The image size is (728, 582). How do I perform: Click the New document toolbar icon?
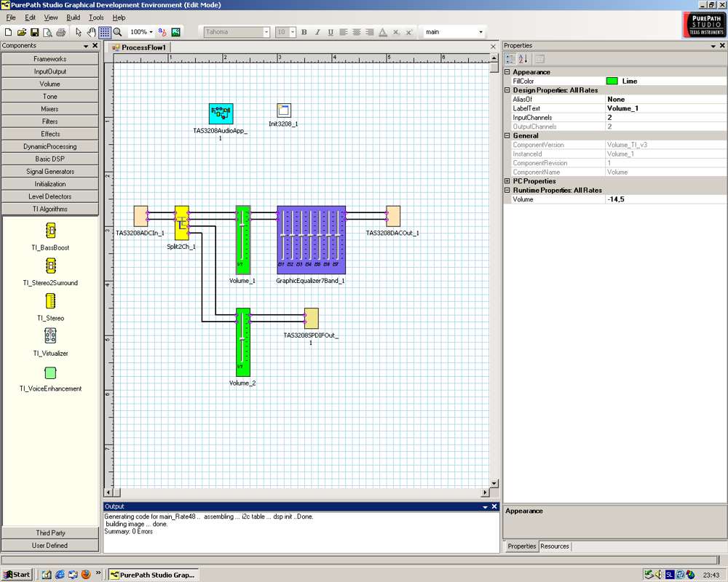8,32
